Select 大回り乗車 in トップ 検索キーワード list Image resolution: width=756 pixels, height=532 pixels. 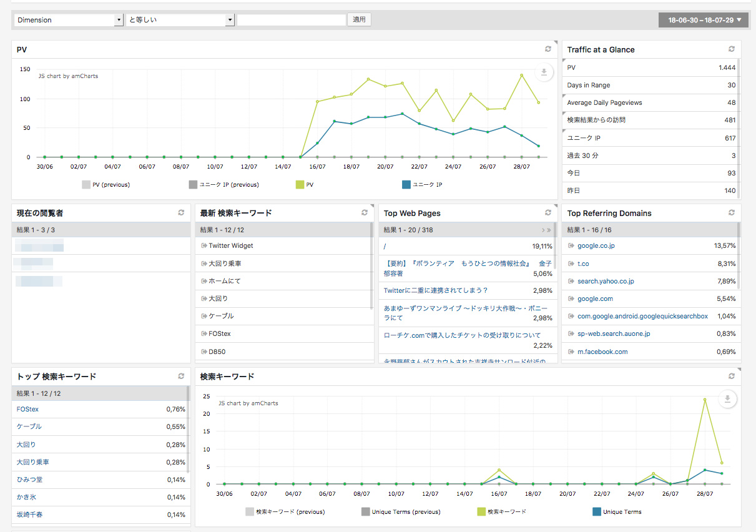[33, 462]
